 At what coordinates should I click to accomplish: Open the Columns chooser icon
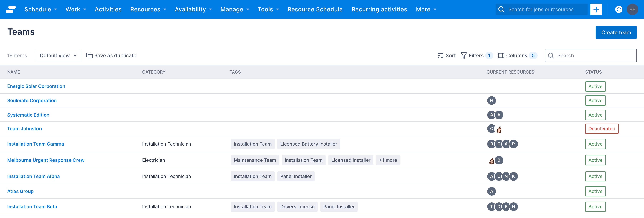[x=501, y=55]
